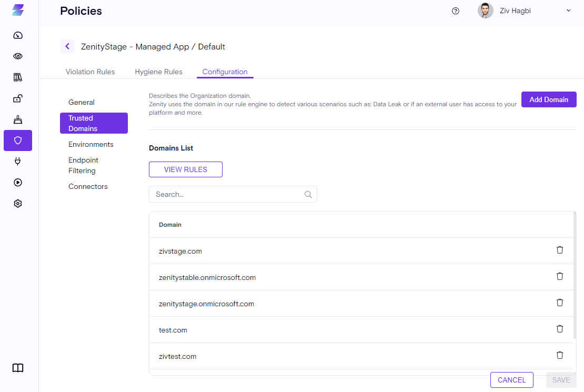Click the eye visibility icon in sidebar

(x=18, y=56)
